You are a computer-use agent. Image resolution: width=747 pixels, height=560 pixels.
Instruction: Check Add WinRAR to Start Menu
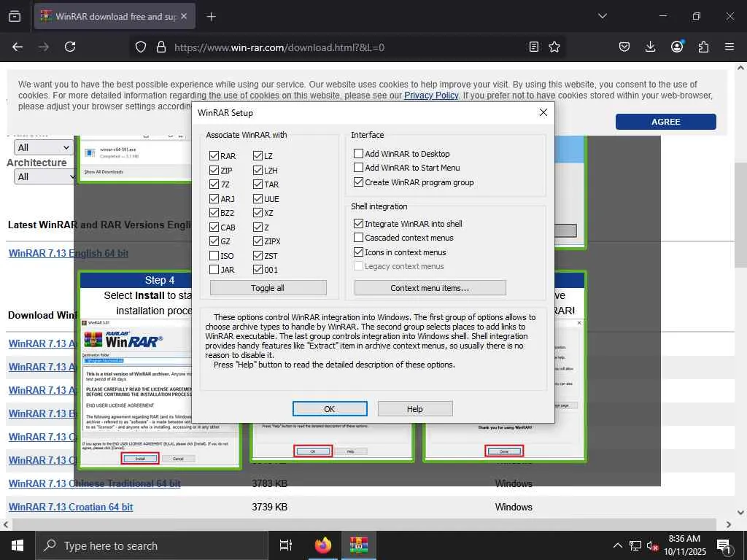click(x=358, y=167)
